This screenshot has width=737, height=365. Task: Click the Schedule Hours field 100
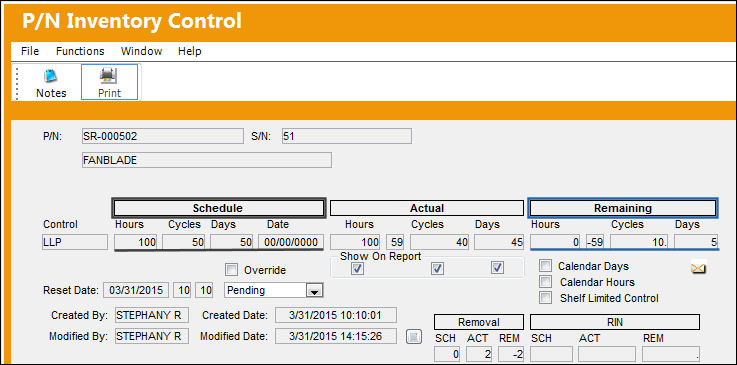pyautogui.click(x=136, y=242)
